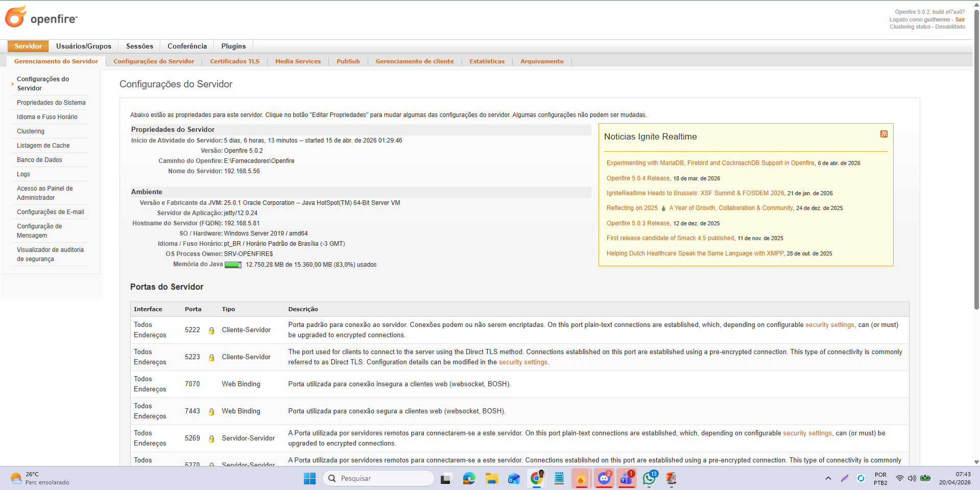Open Banco de Dados page

[x=39, y=160]
